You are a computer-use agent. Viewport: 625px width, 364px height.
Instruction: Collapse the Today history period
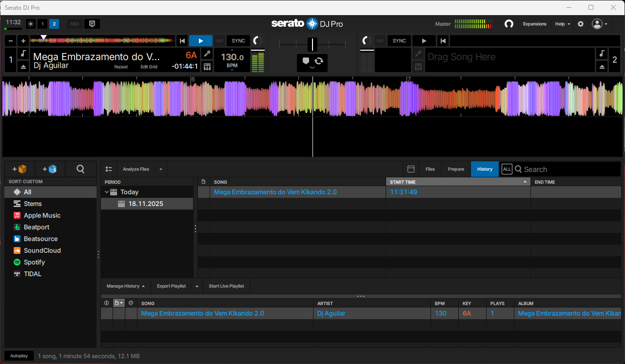(x=106, y=192)
